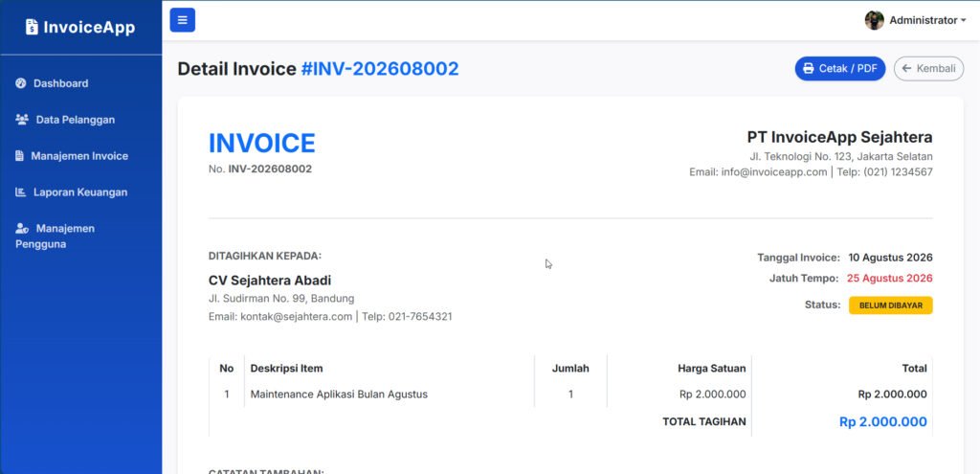
Task: Click the Administrator avatar picture
Action: 875,20
